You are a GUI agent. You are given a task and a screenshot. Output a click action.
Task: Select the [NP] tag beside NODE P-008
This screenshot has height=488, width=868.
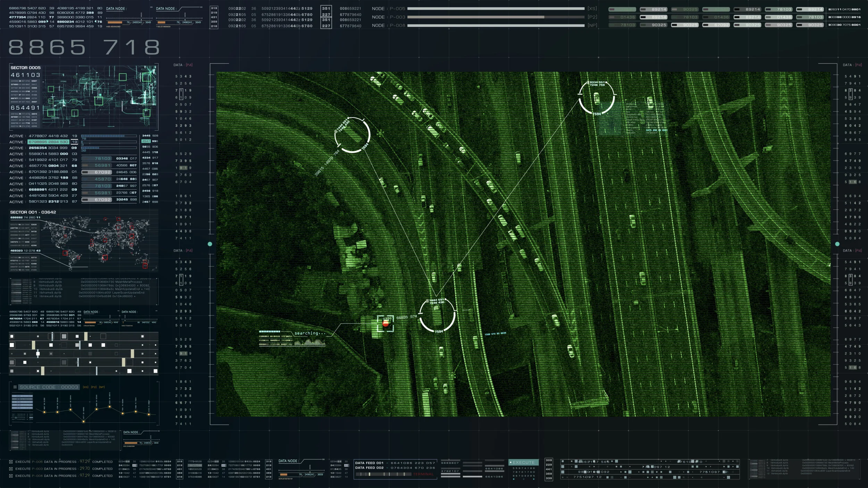click(x=592, y=25)
